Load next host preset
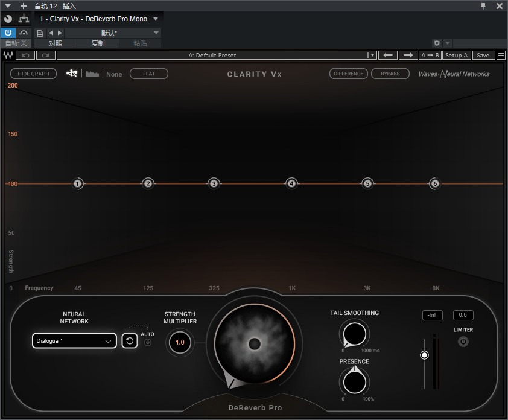Viewport: 508px width, 420px height. (x=60, y=33)
